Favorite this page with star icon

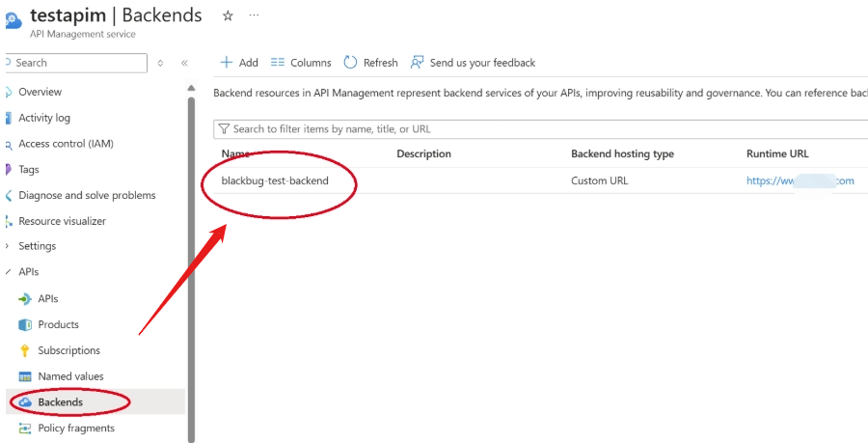pyautogui.click(x=228, y=15)
